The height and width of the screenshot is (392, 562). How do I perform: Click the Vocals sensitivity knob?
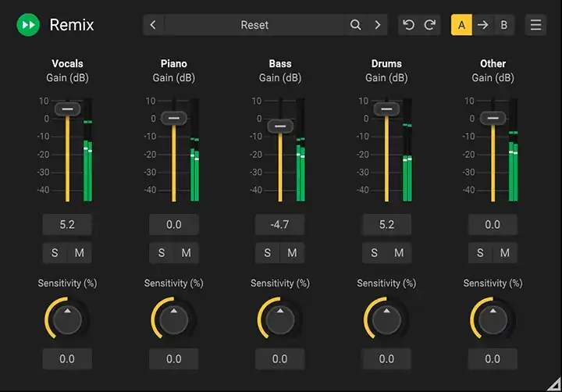(x=67, y=319)
